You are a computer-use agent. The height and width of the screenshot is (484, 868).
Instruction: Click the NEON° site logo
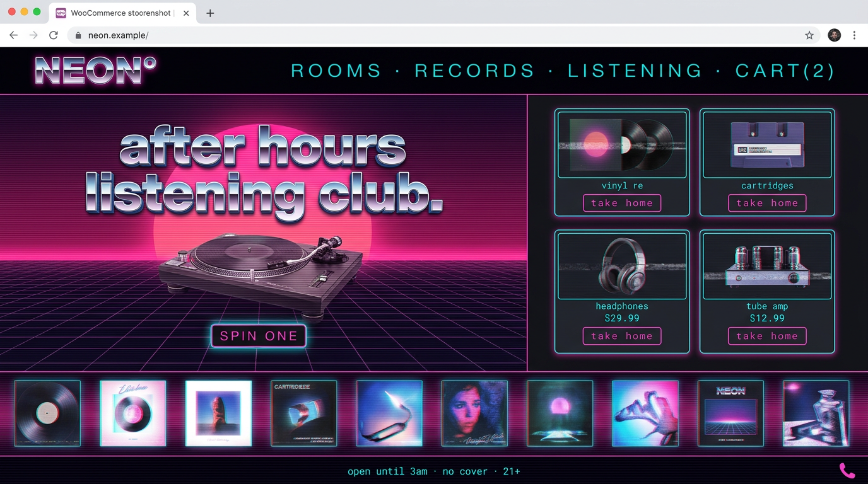pos(95,70)
